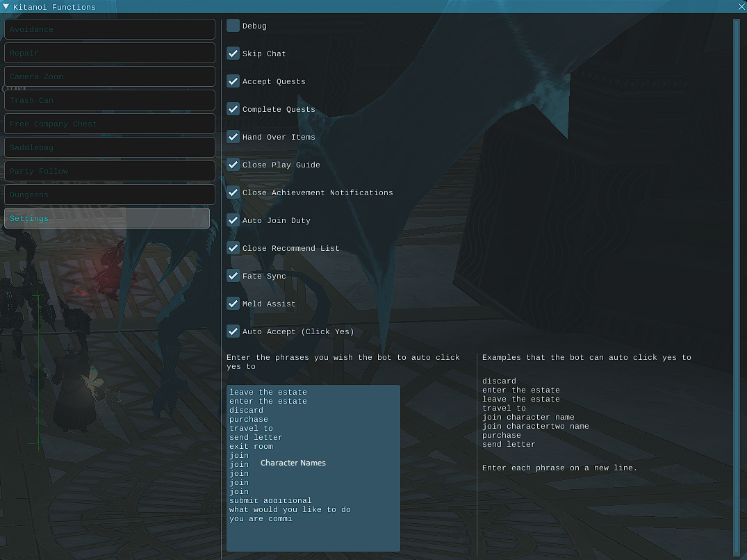Screen dimensions: 747x560
Task: Toggle Auto Join Duty checkbox
Action: [x=233, y=220]
